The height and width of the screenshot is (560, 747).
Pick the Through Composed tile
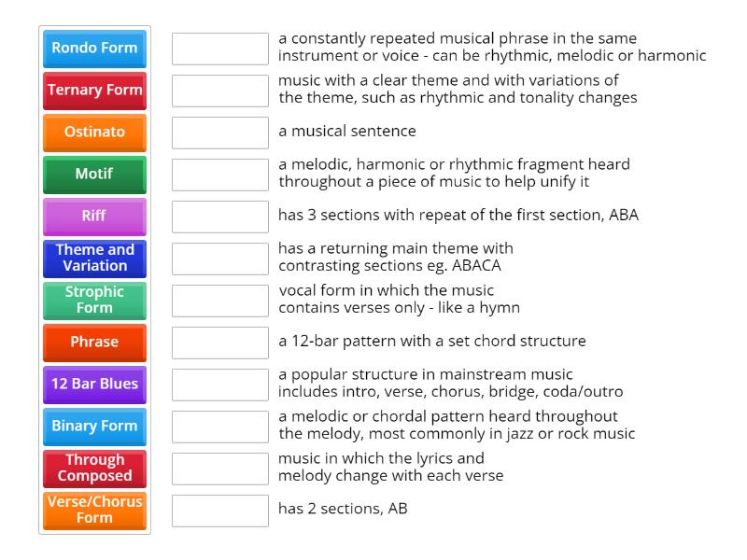[x=94, y=469]
